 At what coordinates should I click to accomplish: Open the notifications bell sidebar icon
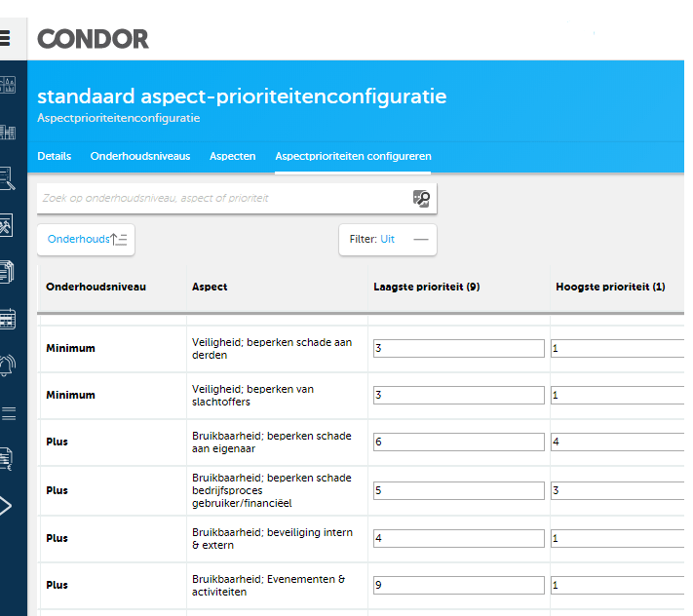[x=8, y=366]
